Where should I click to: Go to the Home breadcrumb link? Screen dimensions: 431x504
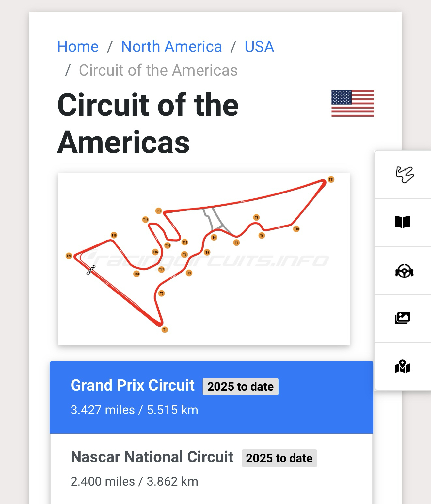point(78,46)
